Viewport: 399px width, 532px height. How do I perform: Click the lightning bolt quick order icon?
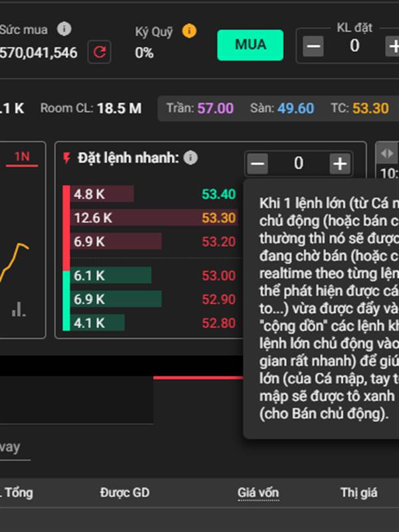(67, 158)
